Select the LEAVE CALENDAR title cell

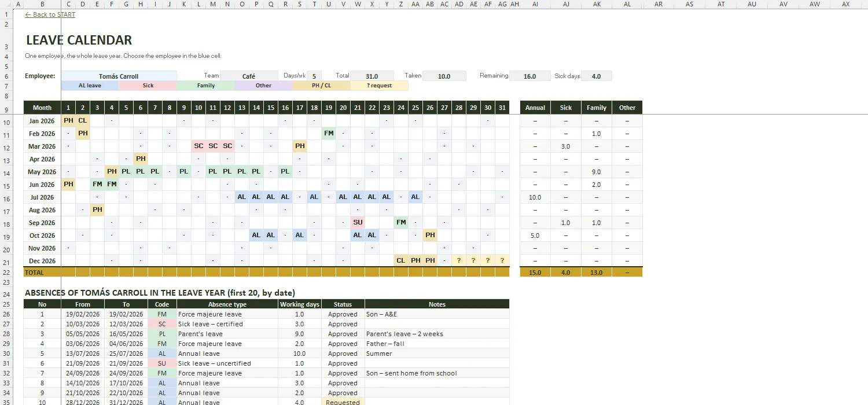coord(79,41)
